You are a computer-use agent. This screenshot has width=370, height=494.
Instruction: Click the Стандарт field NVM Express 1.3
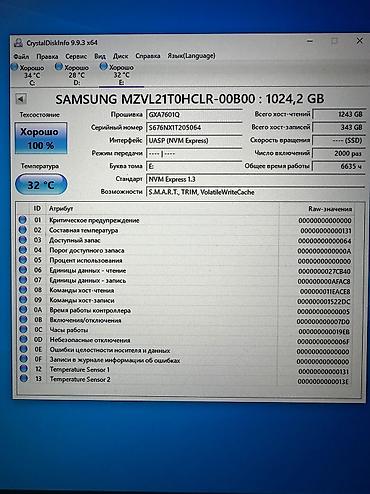tap(255, 179)
